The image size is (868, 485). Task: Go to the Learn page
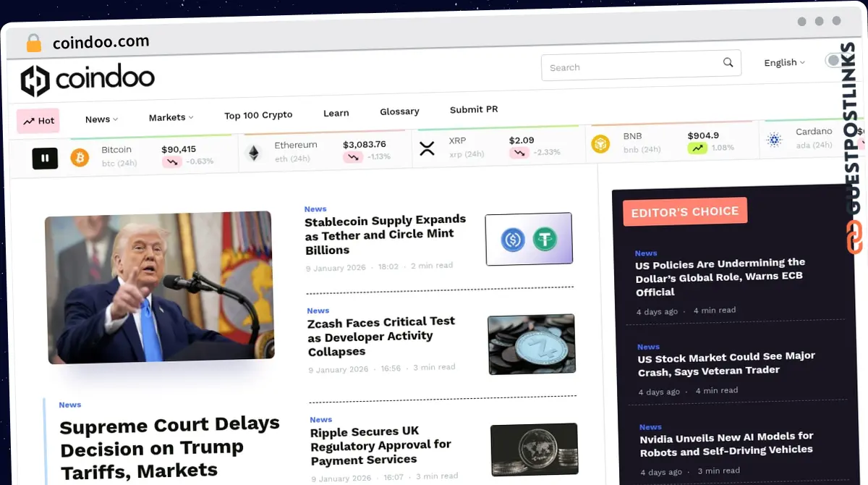(x=336, y=113)
